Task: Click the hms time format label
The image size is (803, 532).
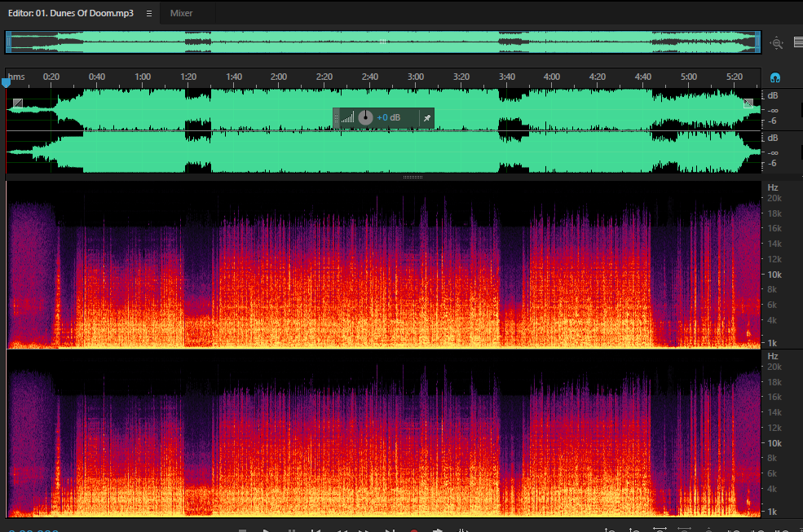Action: coord(16,77)
